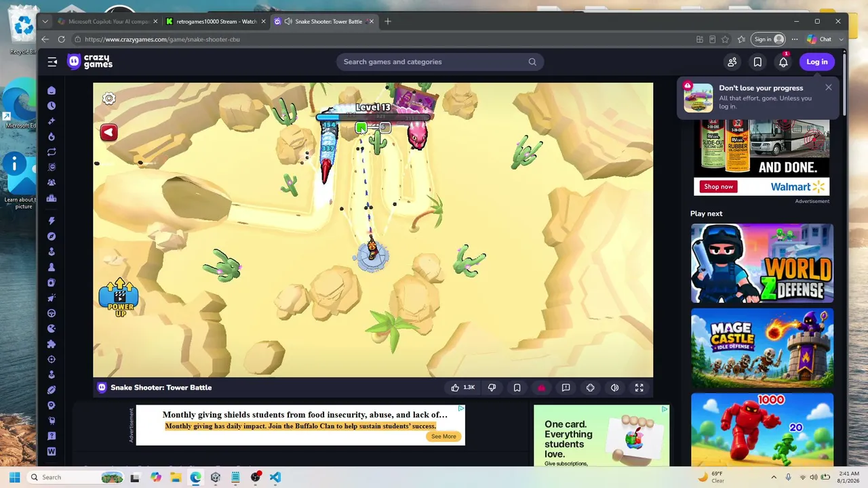
Task: Open a new browser tab
Action: [388, 22]
